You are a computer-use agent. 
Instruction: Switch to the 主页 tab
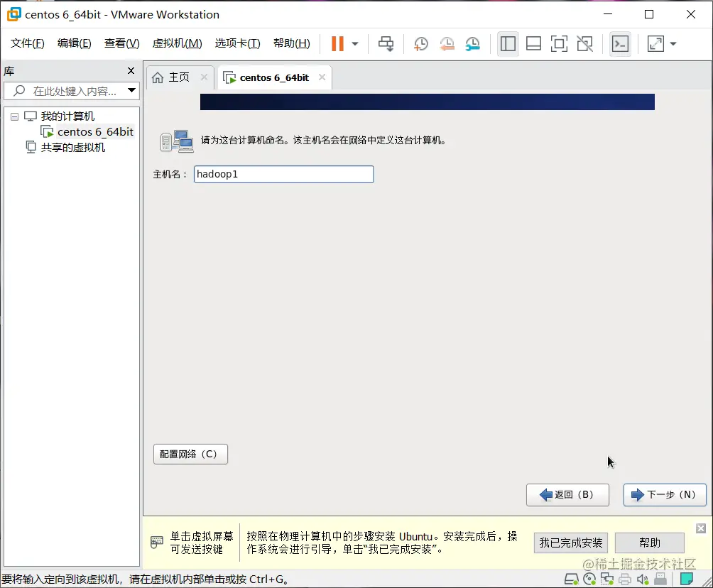click(x=179, y=77)
